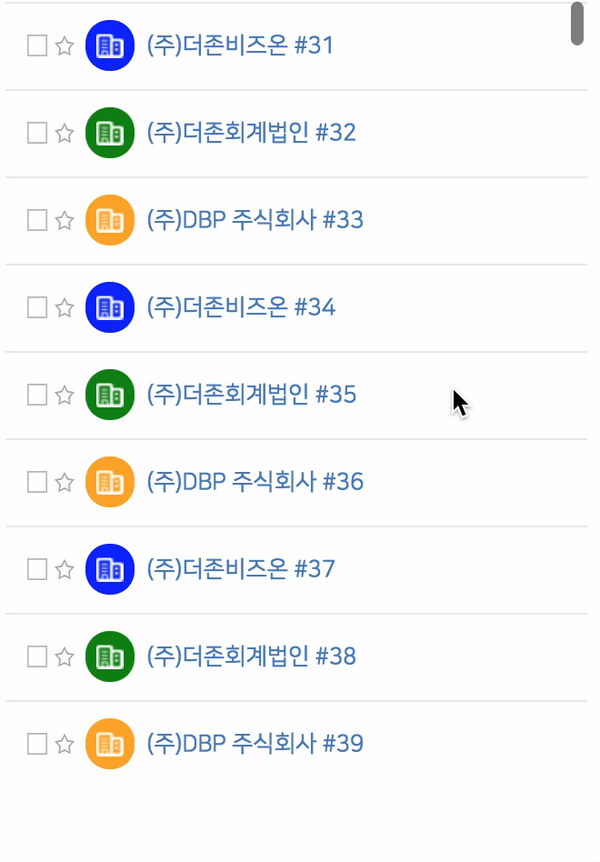The height and width of the screenshot is (862, 600).
Task: Tick the checkbox for (주)더존회계법인 #35
Action: (x=37, y=395)
